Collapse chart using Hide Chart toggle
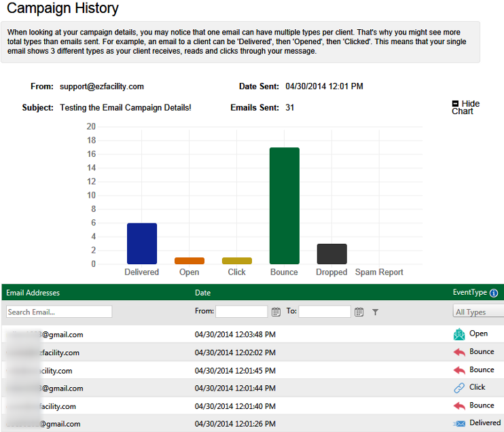Viewport: 504px width, 432px height. click(455, 104)
